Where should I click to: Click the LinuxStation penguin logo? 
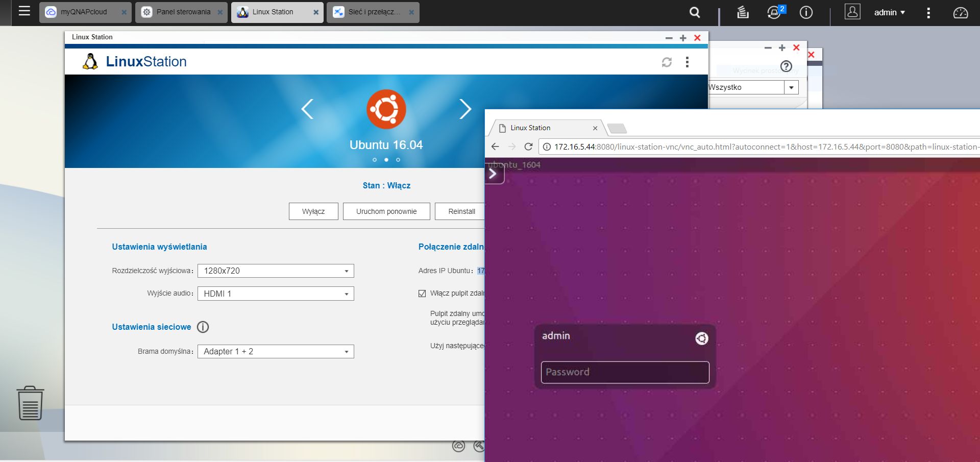(x=90, y=61)
